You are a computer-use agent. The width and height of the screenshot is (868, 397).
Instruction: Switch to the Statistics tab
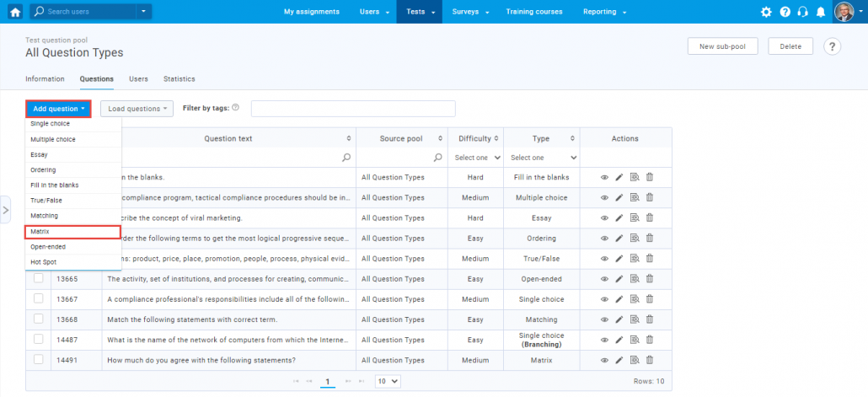[x=179, y=79]
